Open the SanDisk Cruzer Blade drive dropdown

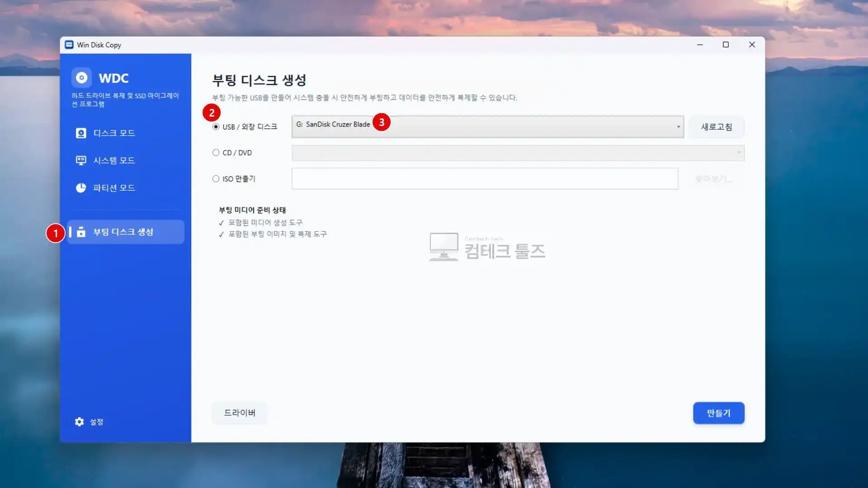[x=488, y=127]
